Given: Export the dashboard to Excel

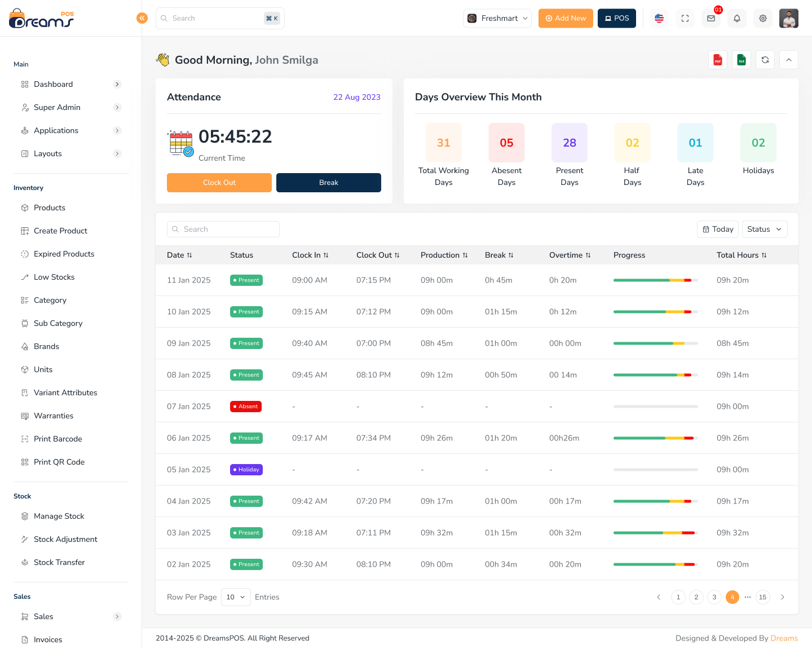Looking at the screenshot, I should point(741,60).
